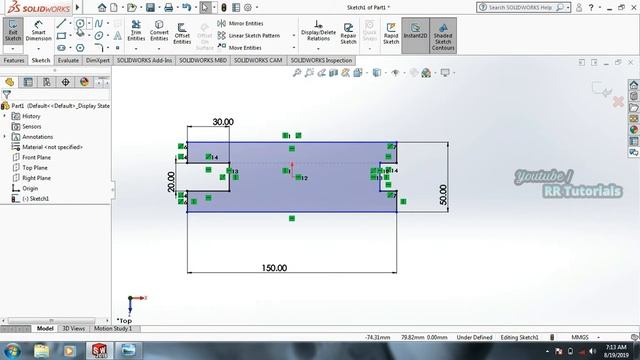The height and width of the screenshot is (360, 640).
Task: Switch to the SOLIDWORKS MBD tab
Action: (203, 60)
